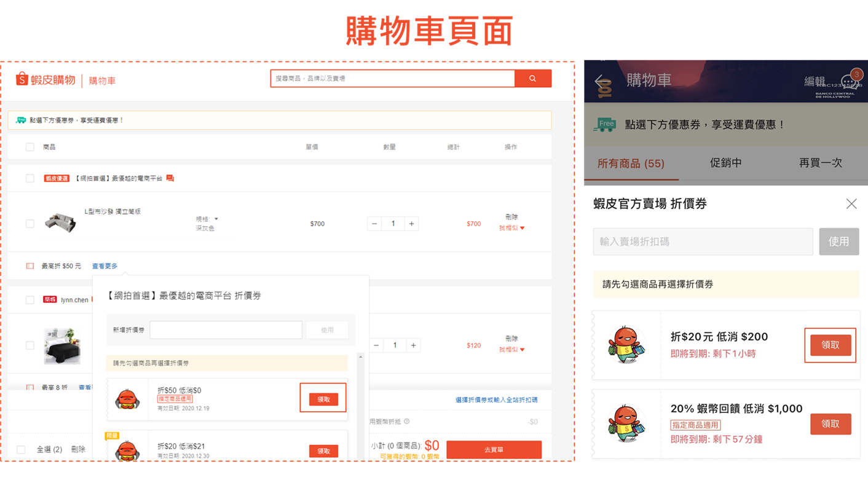
Task: Toggle the 全選 (2) checkbox at bottom
Action: (21, 450)
